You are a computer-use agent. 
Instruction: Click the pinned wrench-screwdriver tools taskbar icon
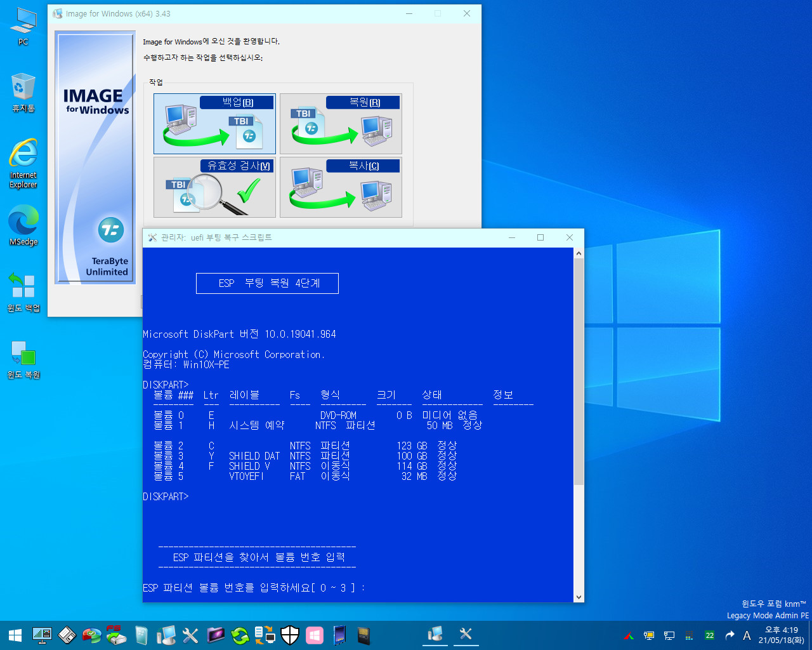[x=190, y=635]
